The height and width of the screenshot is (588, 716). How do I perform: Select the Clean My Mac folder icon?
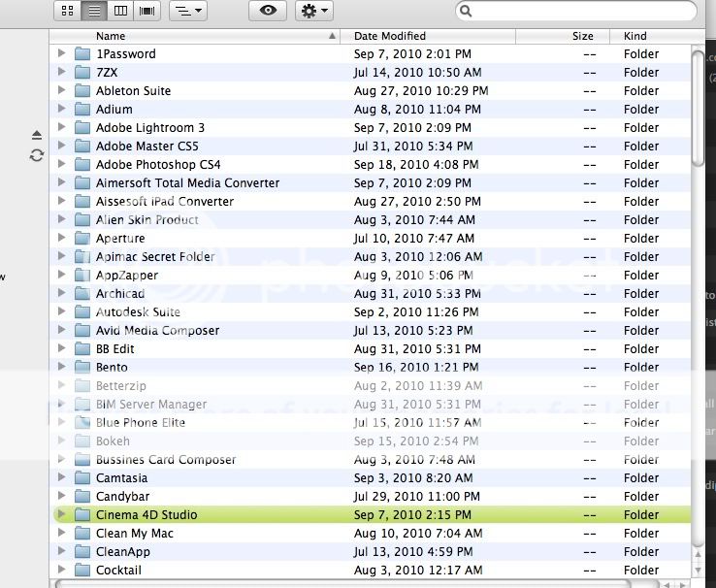point(82,534)
